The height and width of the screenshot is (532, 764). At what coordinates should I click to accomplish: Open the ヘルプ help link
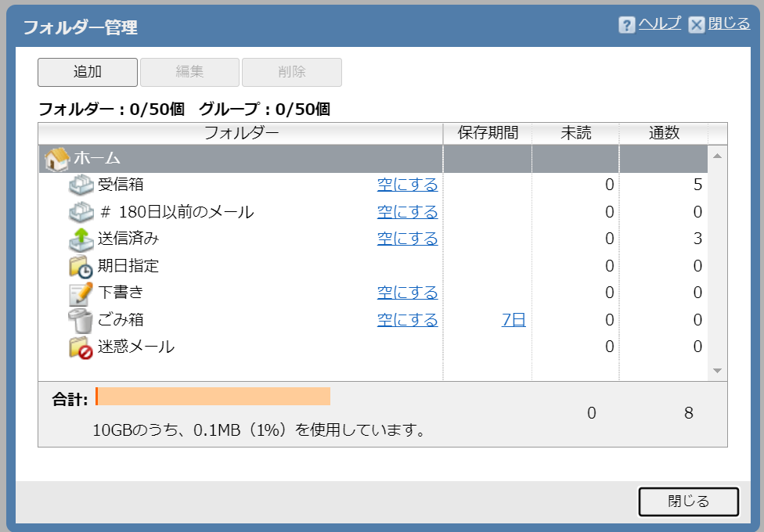660,23
